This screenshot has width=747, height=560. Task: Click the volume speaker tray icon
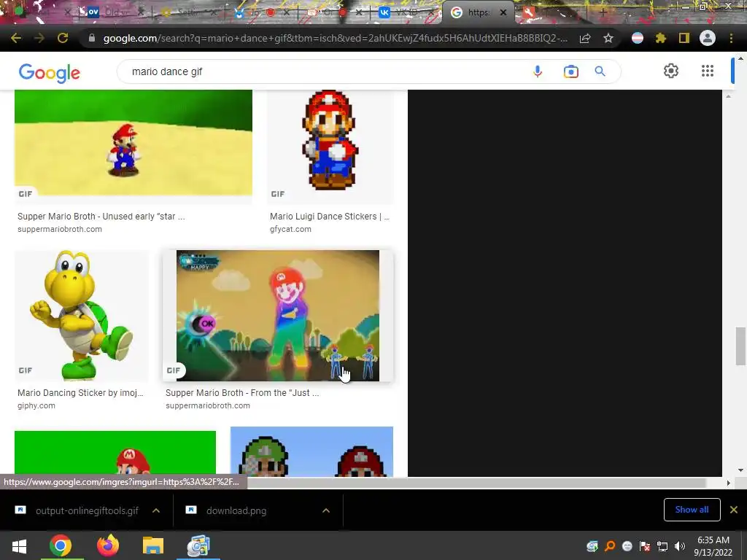[680, 546]
